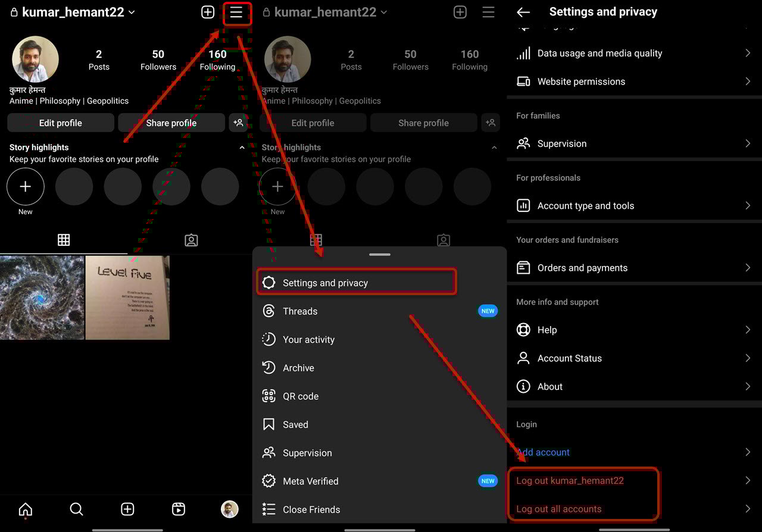Tap the create new post plus icon
Viewport: 762px width, 532px height.
point(207,12)
